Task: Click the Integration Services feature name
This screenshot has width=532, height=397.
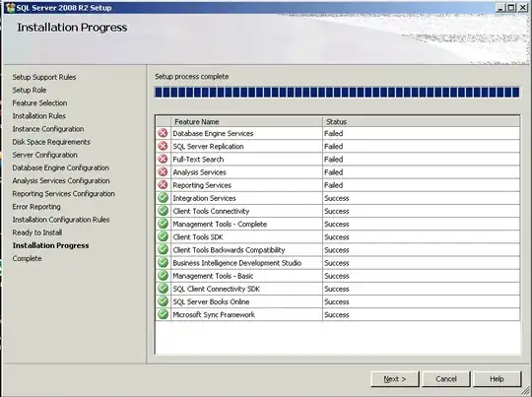Action: tap(204, 198)
